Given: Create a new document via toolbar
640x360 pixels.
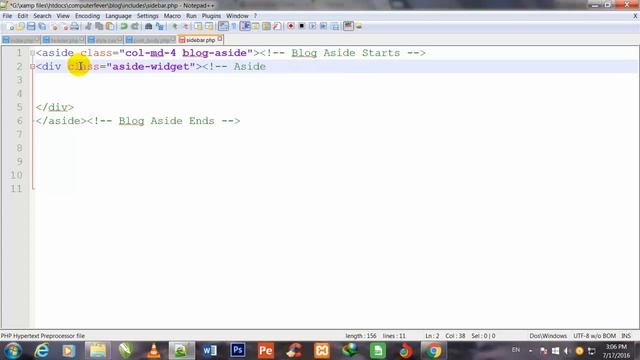Looking at the screenshot, I should pyautogui.click(x=11, y=27).
